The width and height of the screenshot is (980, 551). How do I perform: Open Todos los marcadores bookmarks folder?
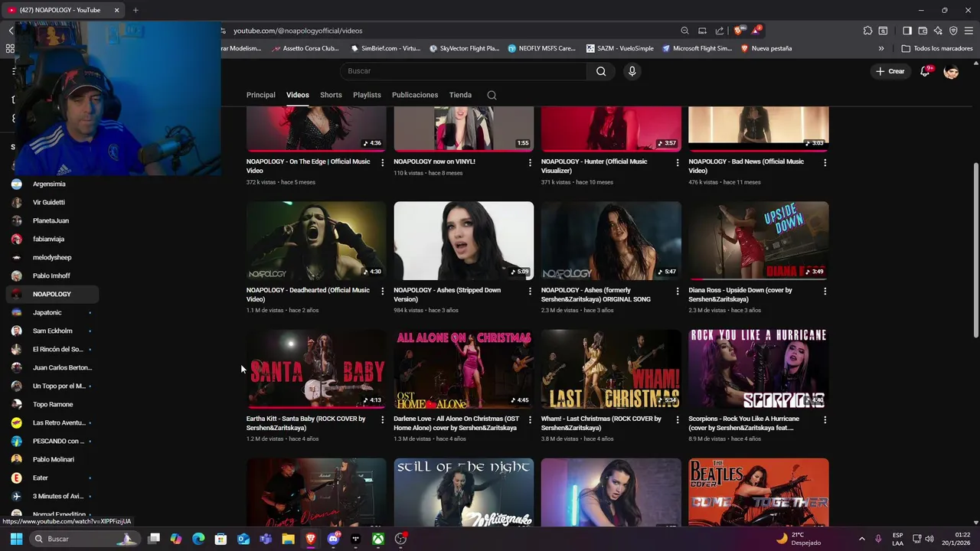[937, 48]
